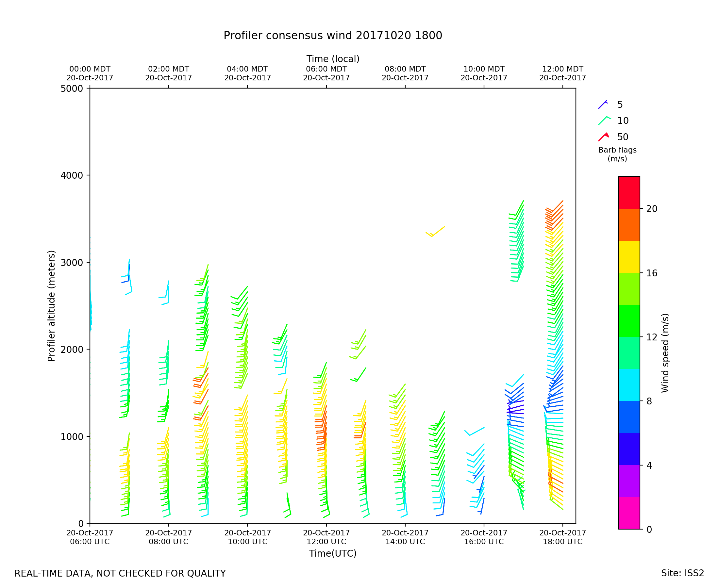Click the plot title Profiler consensus wind
The width and height of the screenshot is (719, 588).
[x=333, y=36]
